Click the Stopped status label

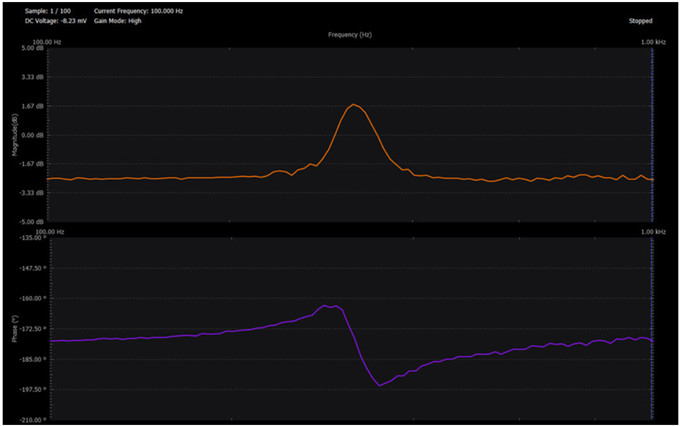641,21
